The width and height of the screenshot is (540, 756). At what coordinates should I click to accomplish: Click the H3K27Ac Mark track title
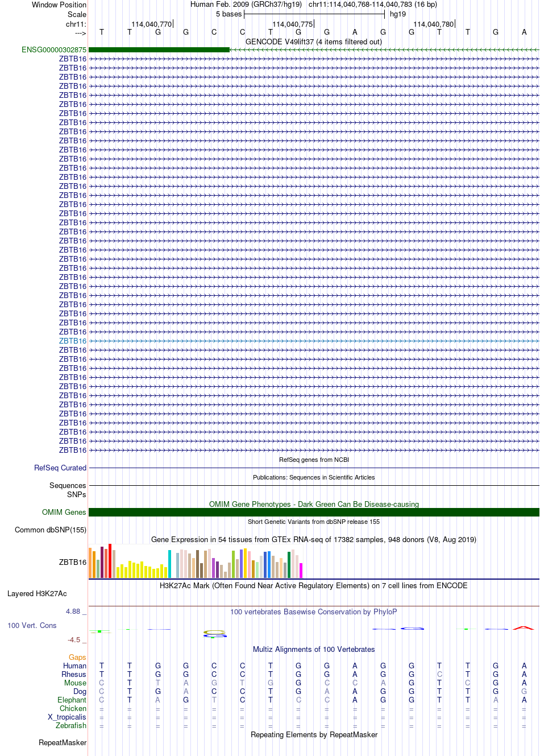tap(314, 586)
